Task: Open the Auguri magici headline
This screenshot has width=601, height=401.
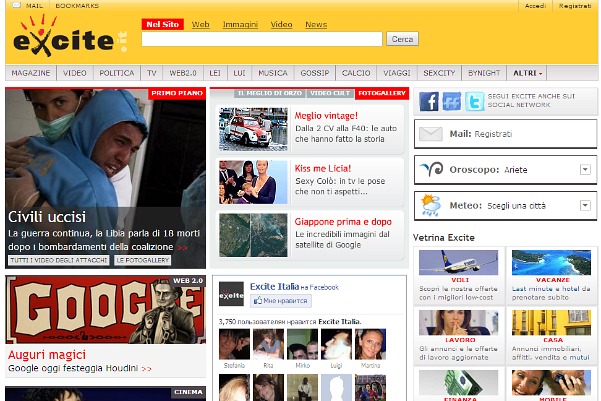Action: click(x=47, y=355)
